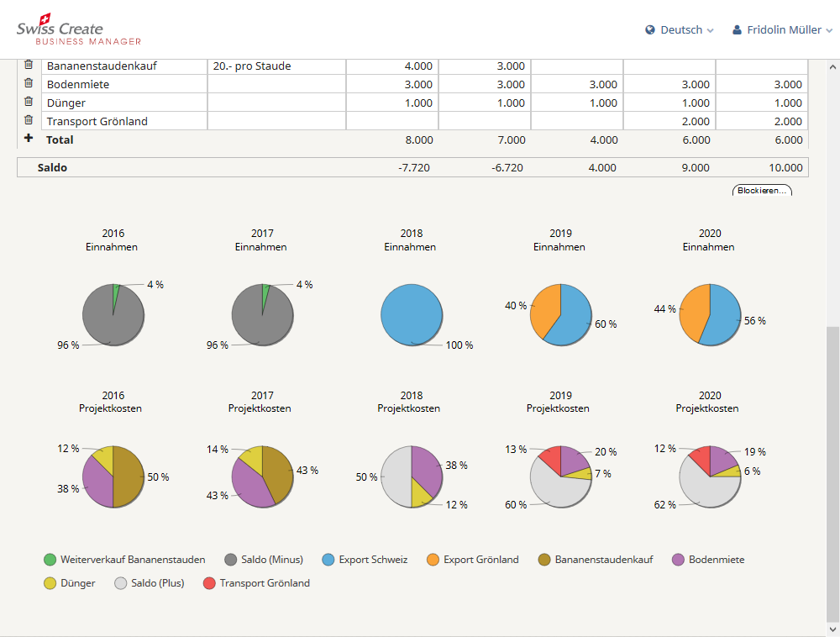Delete the Bananenstaudenkauf row with trash icon

click(x=29, y=66)
